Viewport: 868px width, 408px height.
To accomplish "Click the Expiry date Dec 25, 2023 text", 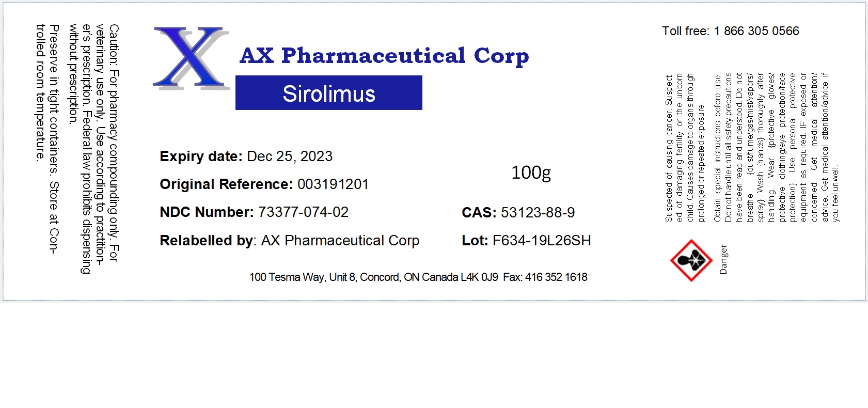I will (246, 156).
